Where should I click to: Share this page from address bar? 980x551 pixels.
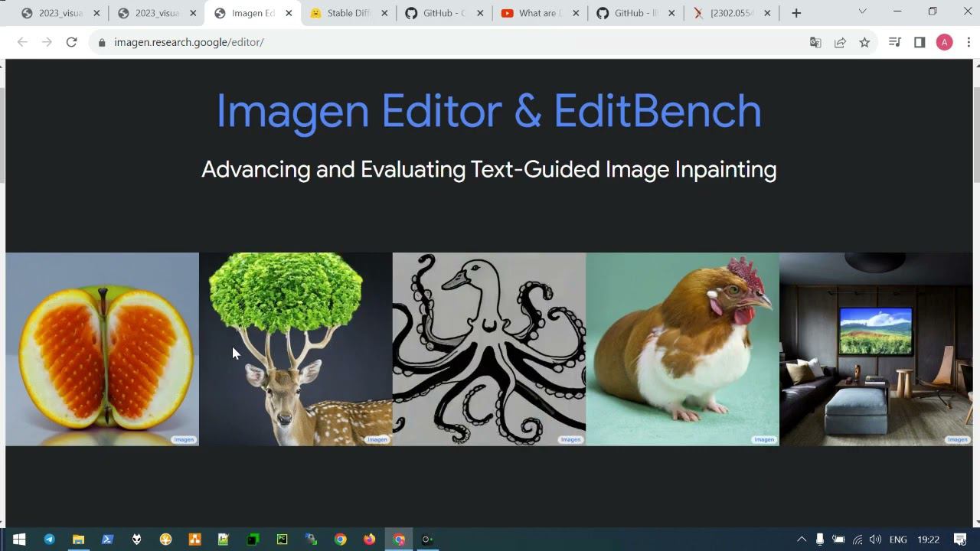click(x=840, y=42)
